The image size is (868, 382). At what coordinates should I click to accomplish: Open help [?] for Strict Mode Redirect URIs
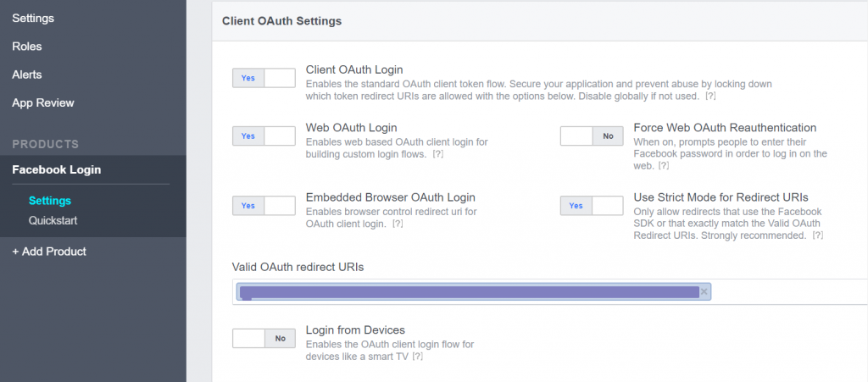click(818, 235)
